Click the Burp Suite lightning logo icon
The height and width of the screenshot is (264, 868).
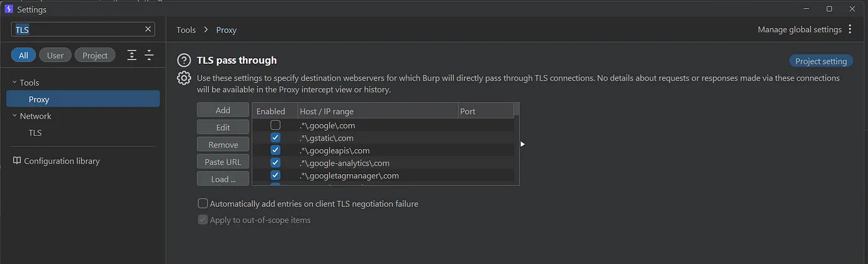tap(9, 9)
